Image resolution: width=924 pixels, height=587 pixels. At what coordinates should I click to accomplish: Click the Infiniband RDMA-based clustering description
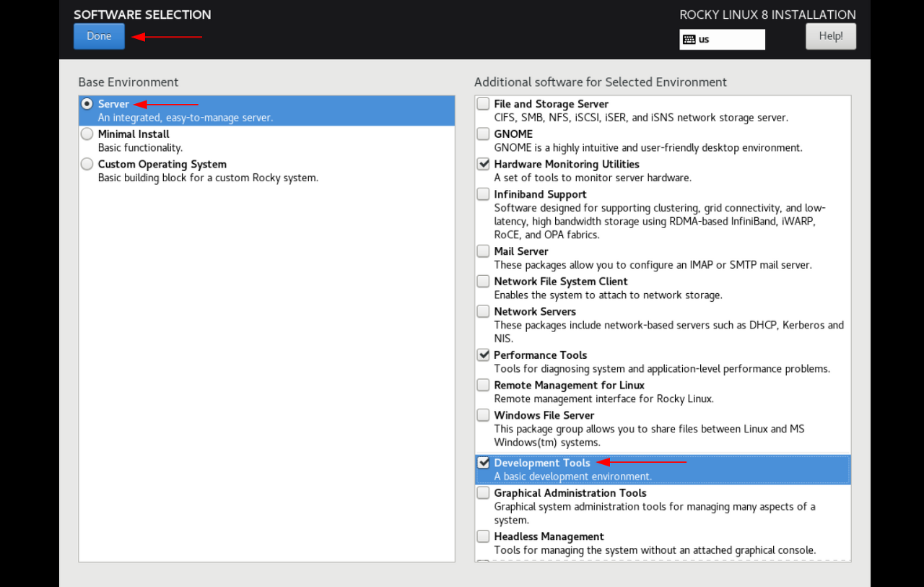660,221
